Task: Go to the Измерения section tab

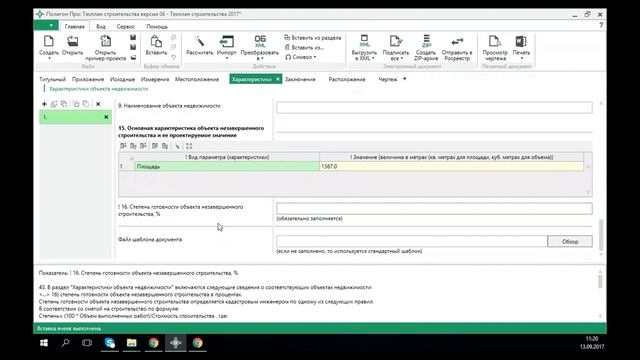Action: click(155, 79)
